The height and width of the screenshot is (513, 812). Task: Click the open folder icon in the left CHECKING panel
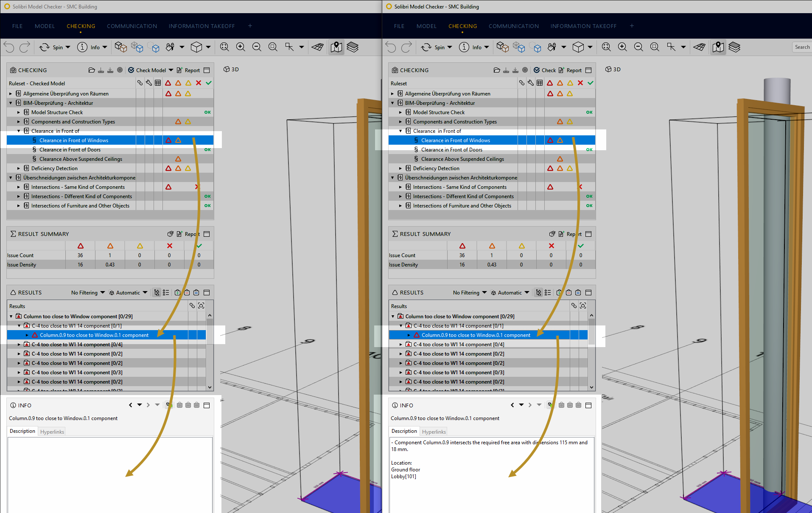point(92,70)
